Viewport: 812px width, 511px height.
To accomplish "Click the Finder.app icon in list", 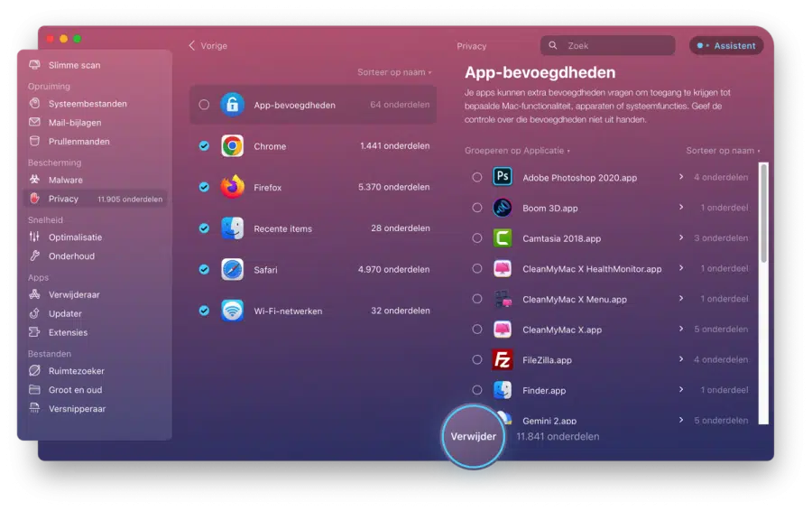I will click(x=502, y=390).
